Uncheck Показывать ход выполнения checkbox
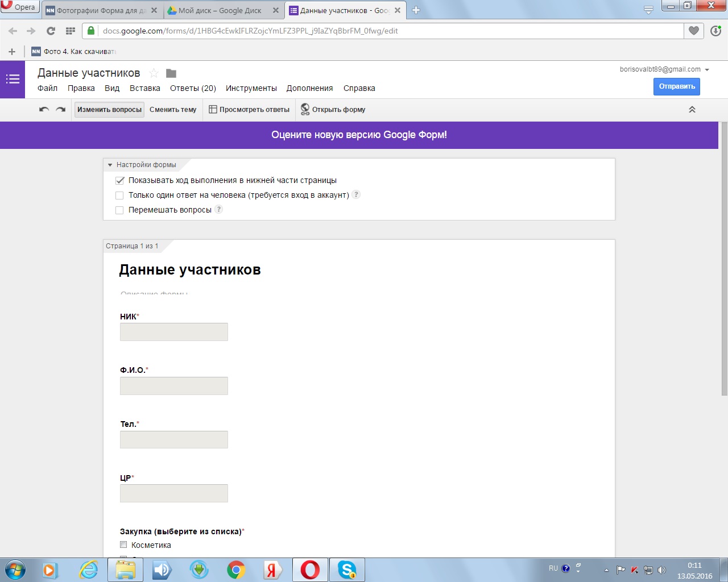Image resolution: width=728 pixels, height=582 pixels. pos(119,181)
